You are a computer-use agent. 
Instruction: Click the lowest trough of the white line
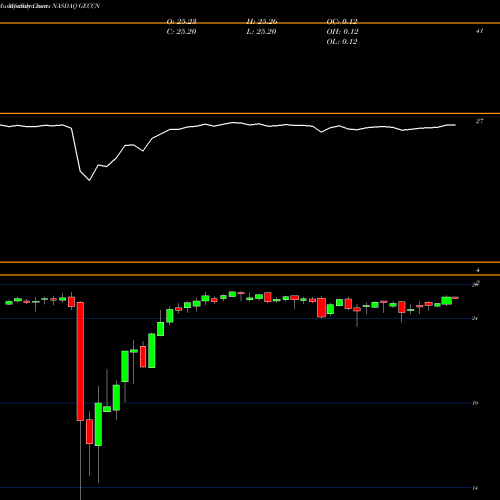pyautogui.click(x=90, y=180)
